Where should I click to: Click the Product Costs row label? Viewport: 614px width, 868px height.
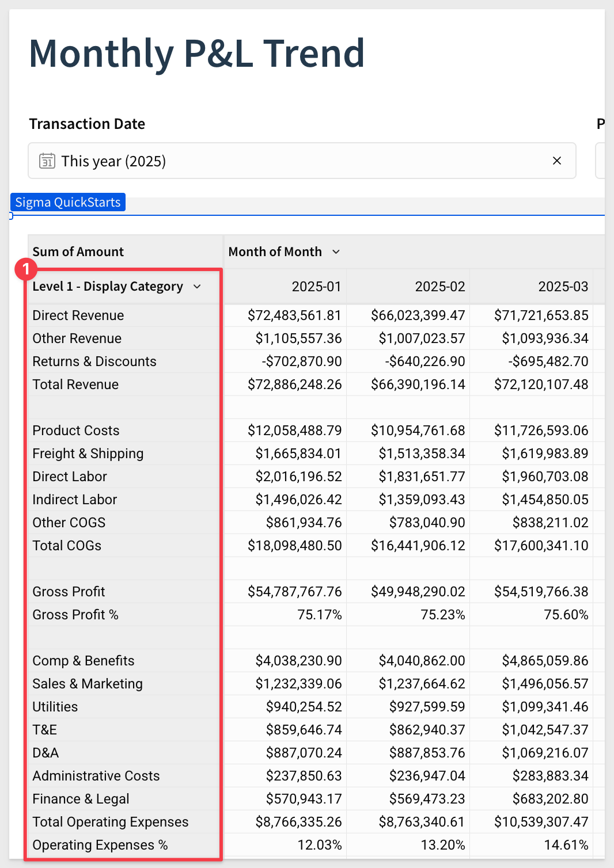pyautogui.click(x=76, y=431)
